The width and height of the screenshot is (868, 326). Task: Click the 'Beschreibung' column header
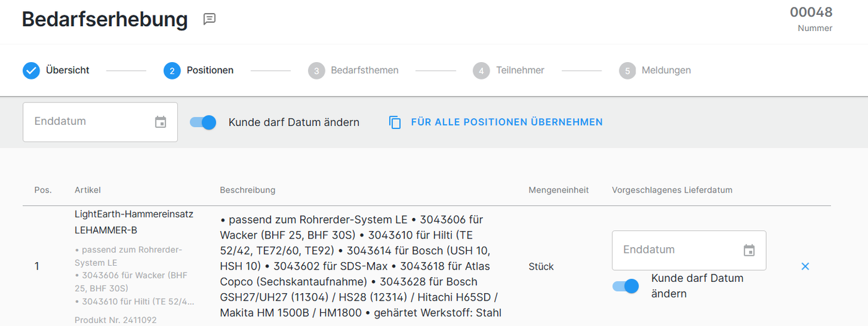click(x=247, y=190)
